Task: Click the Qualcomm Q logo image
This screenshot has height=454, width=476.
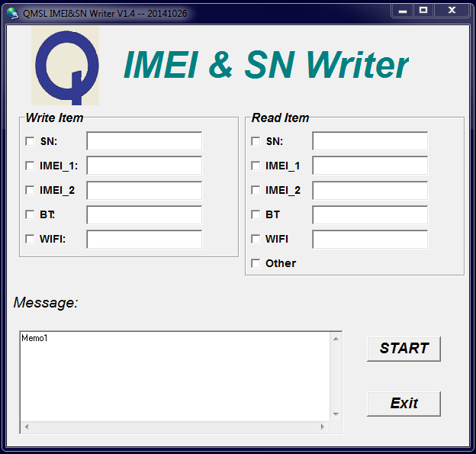Action: coord(66,66)
